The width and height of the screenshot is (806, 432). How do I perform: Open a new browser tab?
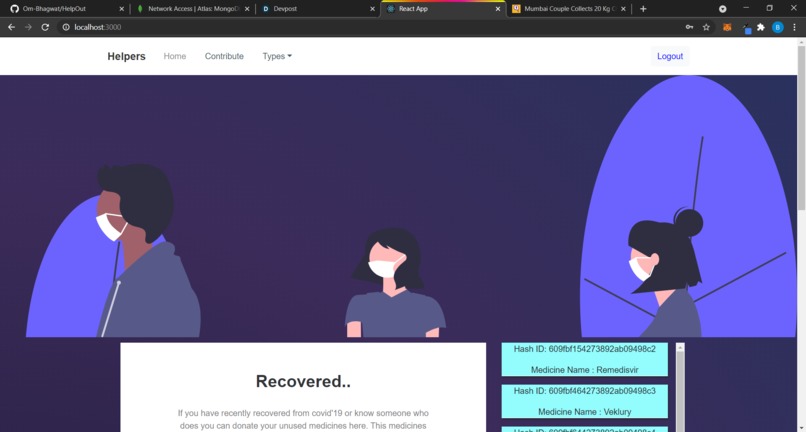point(643,9)
